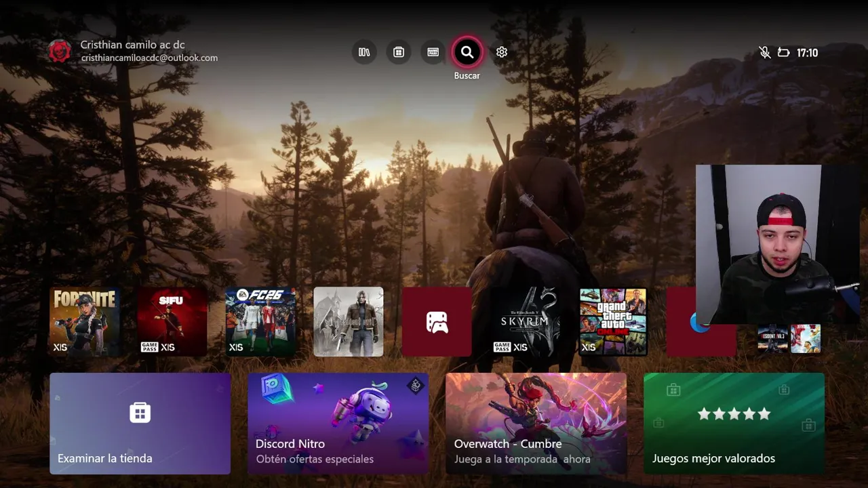Screen dimensions: 868x488
Task: Select the Buscar search icon
Action: pos(467,52)
